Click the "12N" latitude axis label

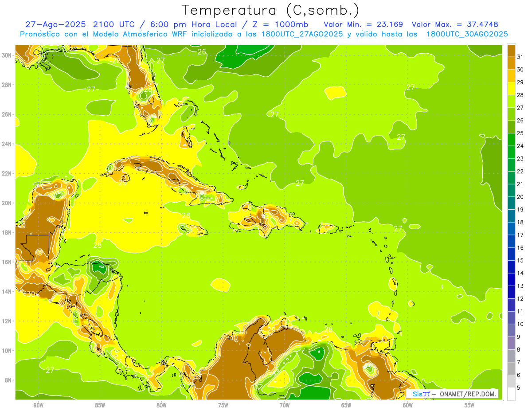pyautogui.click(x=7, y=321)
